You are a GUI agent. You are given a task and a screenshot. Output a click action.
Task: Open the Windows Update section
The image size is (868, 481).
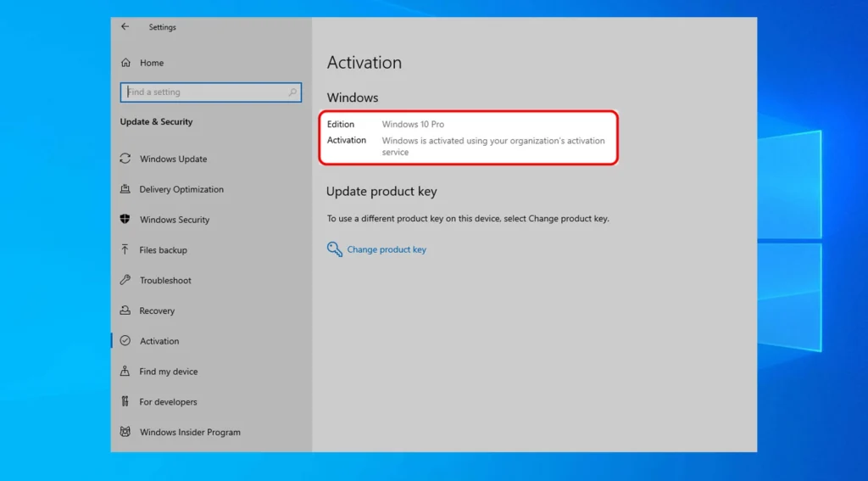173,159
